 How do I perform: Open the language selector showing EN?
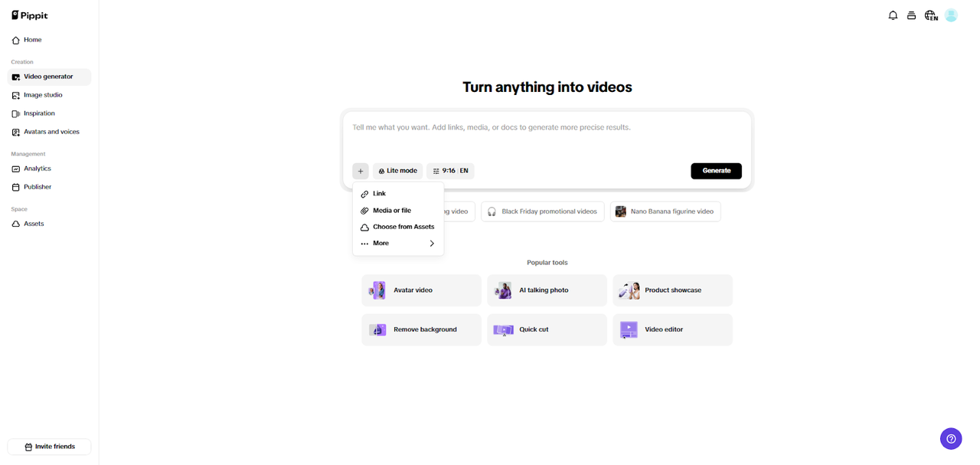(x=930, y=15)
